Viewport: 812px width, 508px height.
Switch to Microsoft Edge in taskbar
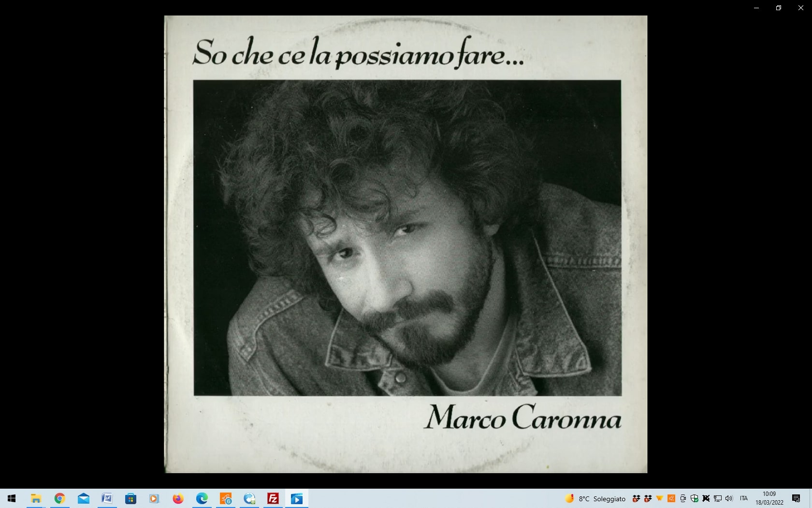202,498
